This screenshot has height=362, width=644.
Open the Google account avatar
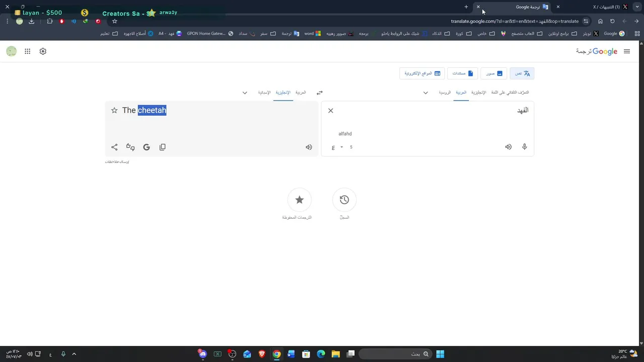tap(12, 51)
